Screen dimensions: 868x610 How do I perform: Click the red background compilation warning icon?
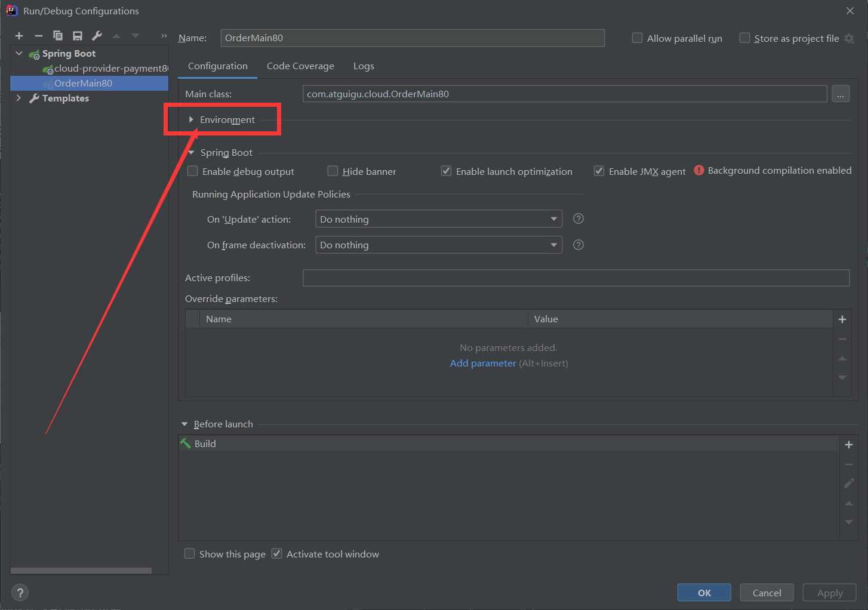click(x=699, y=170)
